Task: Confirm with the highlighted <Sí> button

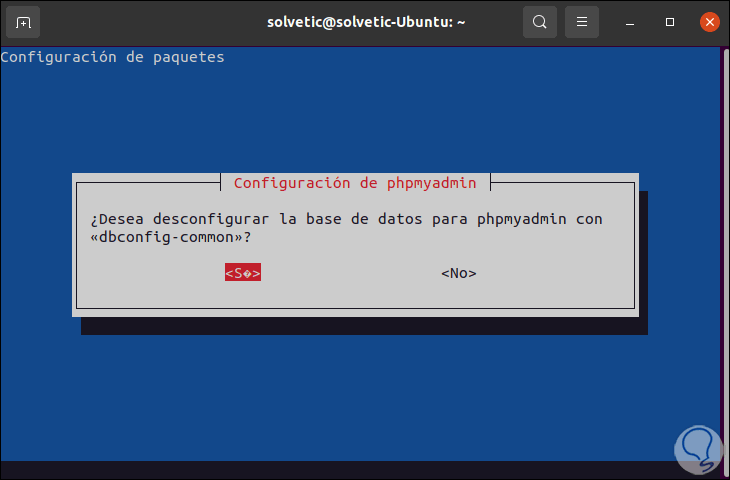Action: coord(243,273)
